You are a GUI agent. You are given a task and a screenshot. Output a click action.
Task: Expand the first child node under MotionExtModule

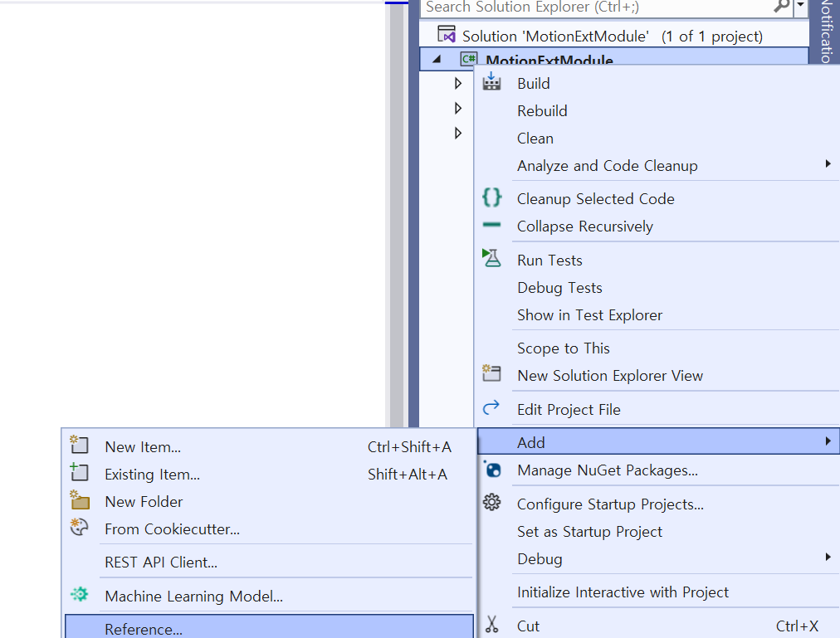458,83
